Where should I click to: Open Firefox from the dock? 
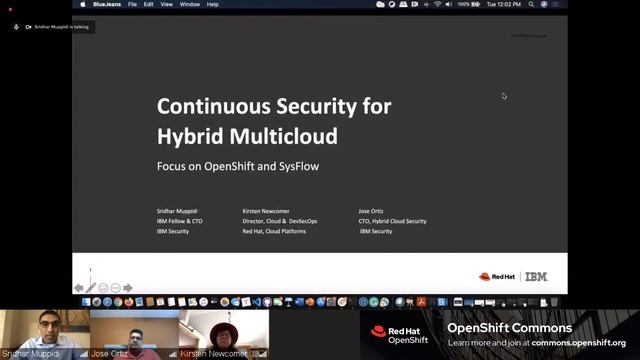coord(129,302)
